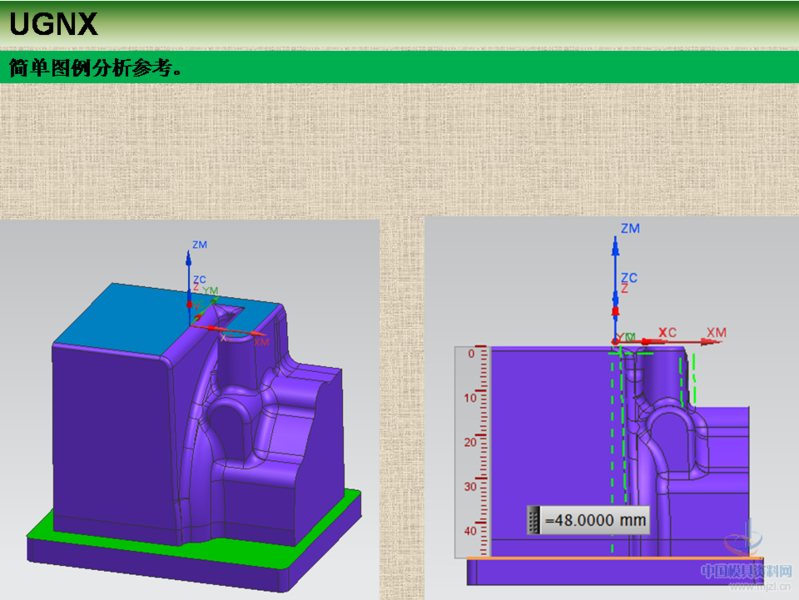Click ruler mark "40" on depth scale
Image resolution: width=799 pixels, height=600 pixels.
point(470,531)
